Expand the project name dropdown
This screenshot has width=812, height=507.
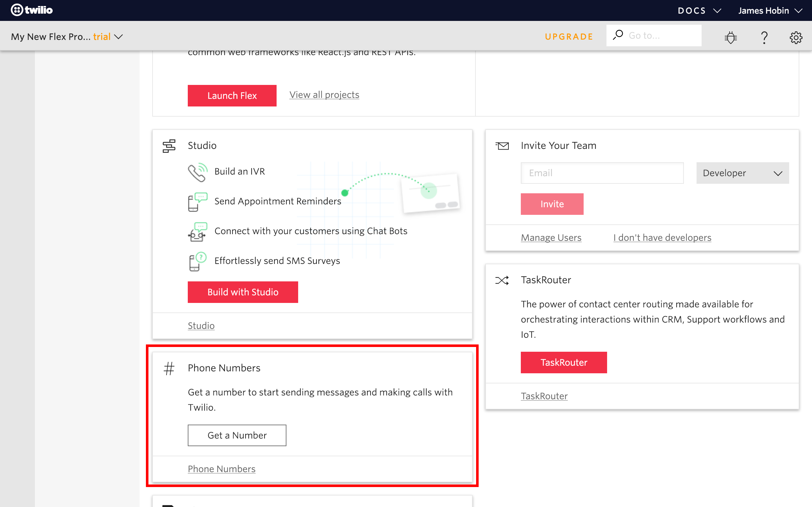coord(120,36)
